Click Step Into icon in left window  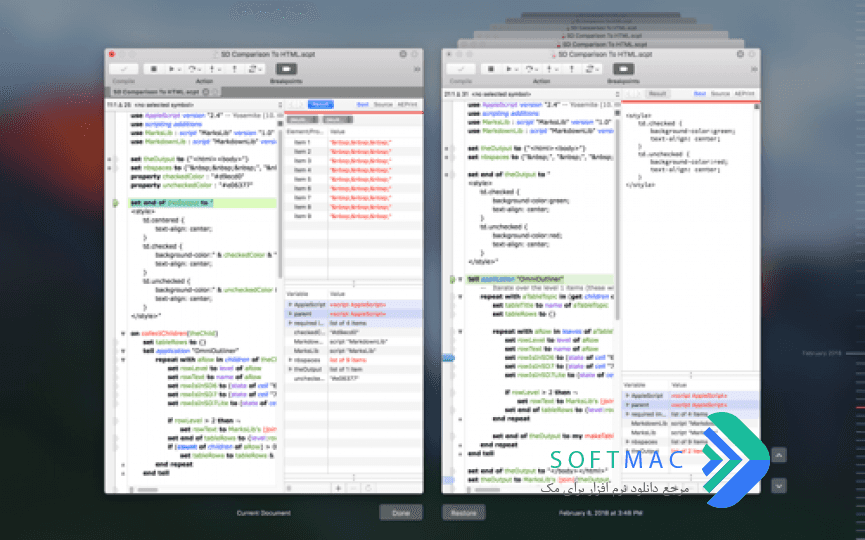[213, 69]
